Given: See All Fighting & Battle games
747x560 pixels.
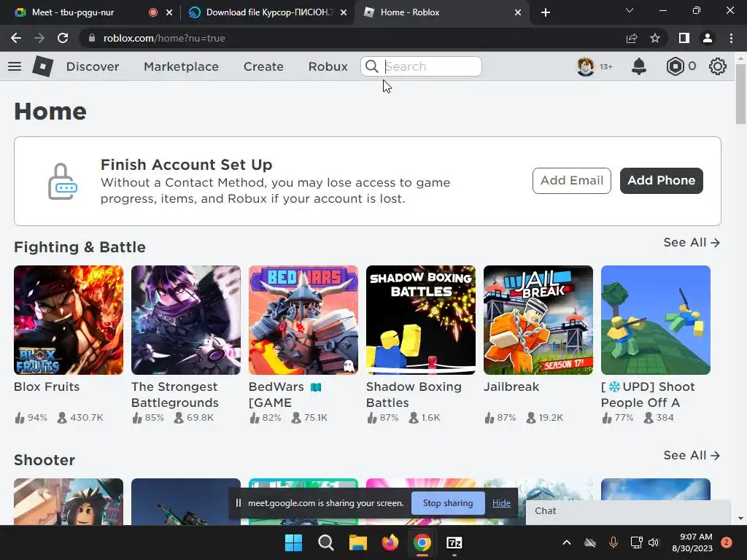Looking at the screenshot, I should coord(692,242).
